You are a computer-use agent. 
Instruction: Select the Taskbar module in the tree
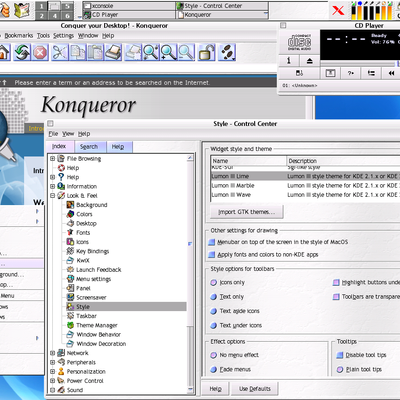tap(86, 316)
